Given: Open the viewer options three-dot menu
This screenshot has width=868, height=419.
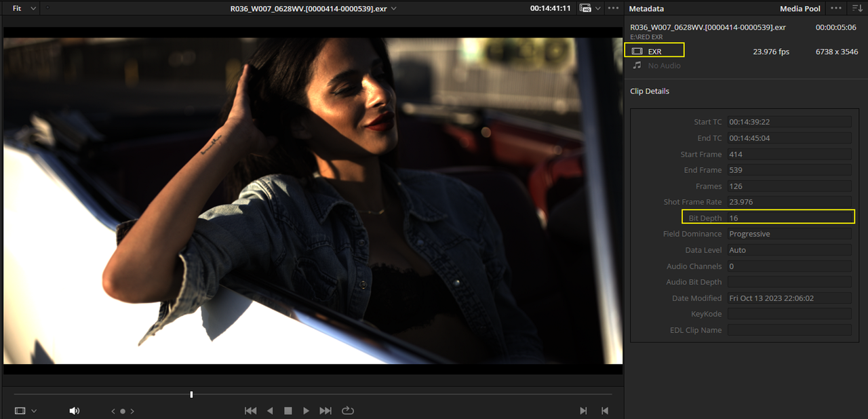Looking at the screenshot, I should (613, 8).
